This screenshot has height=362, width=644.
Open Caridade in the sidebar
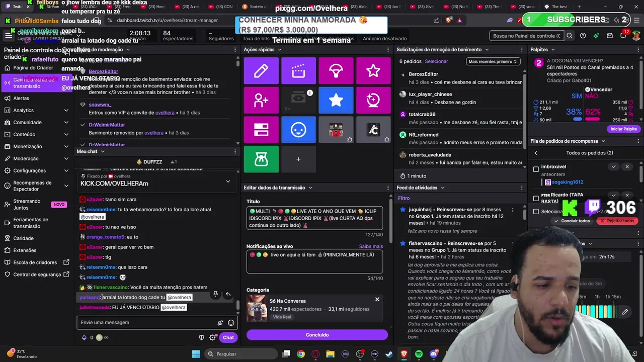pyautogui.click(x=23, y=238)
